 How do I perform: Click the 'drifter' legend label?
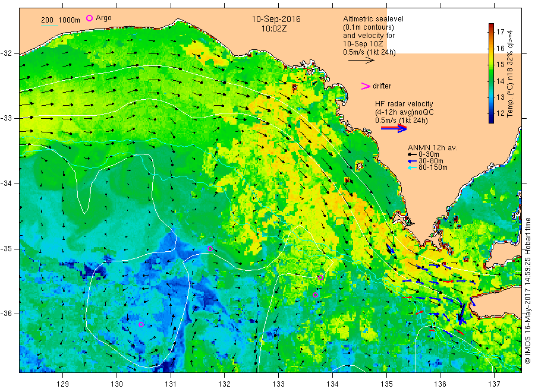pyautogui.click(x=382, y=86)
